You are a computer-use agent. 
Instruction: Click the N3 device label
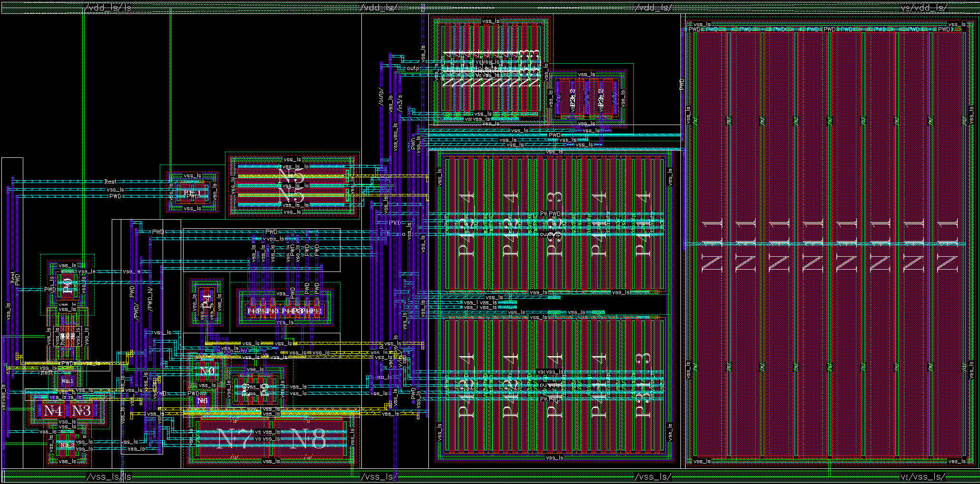pos(81,410)
